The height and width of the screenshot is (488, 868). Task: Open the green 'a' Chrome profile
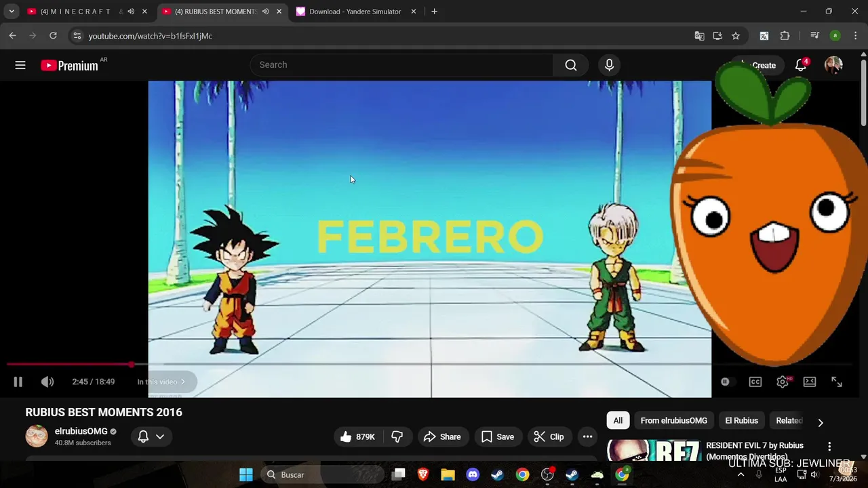pos(835,36)
